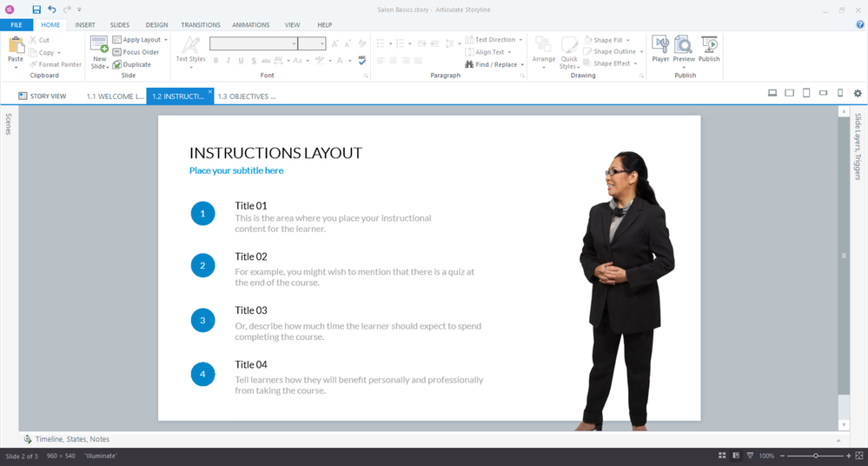The width and height of the screenshot is (868, 466).
Task: Click the Save icon in title bar
Action: point(36,10)
